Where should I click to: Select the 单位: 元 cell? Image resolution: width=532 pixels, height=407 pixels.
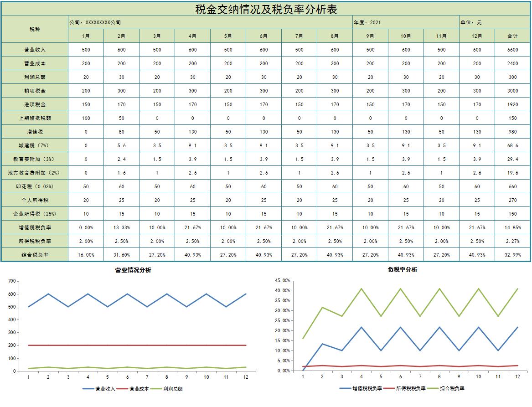pyautogui.click(x=472, y=21)
